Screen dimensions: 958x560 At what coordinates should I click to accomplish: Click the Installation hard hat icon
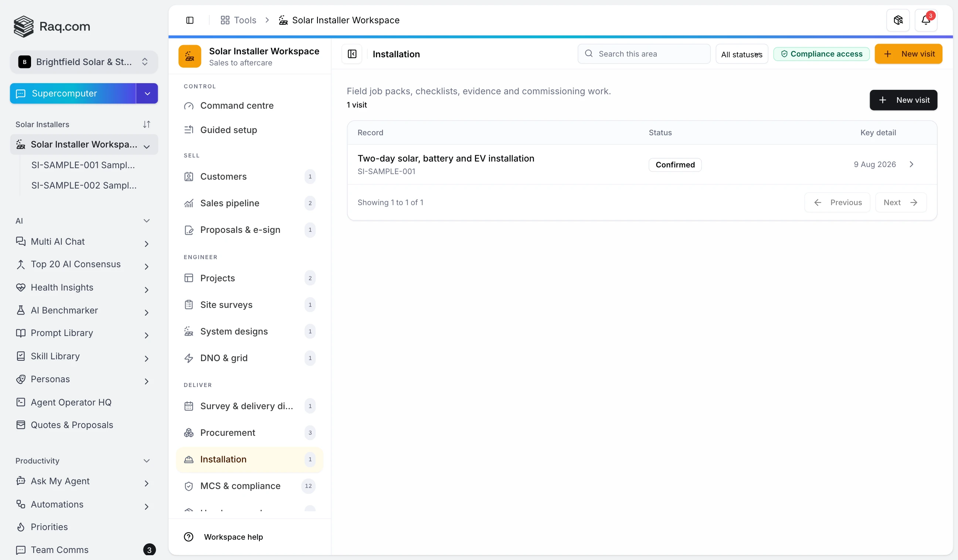(x=189, y=459)
